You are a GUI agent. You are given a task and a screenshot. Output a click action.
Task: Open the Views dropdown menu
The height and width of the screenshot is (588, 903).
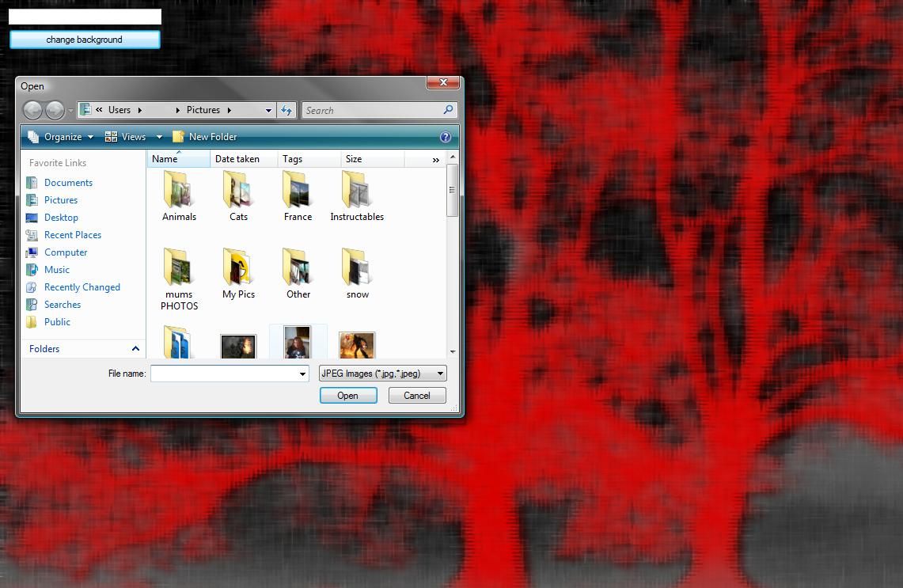[133, 136]
